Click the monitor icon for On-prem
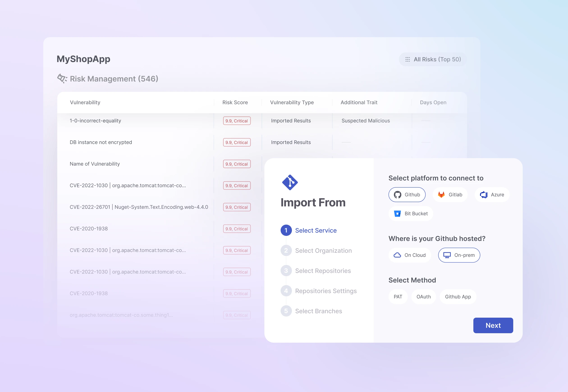This screenshot has height=392, width=568. [x=447, y=255]
